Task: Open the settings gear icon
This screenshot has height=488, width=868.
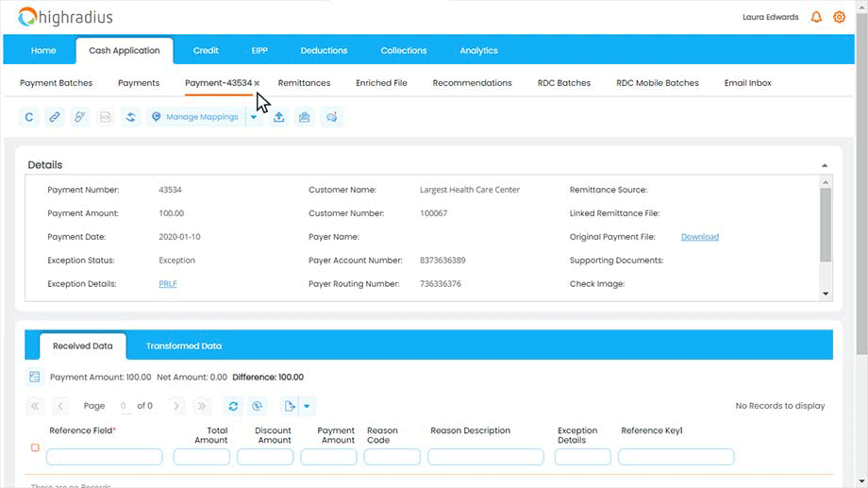Action: [839, 17]
